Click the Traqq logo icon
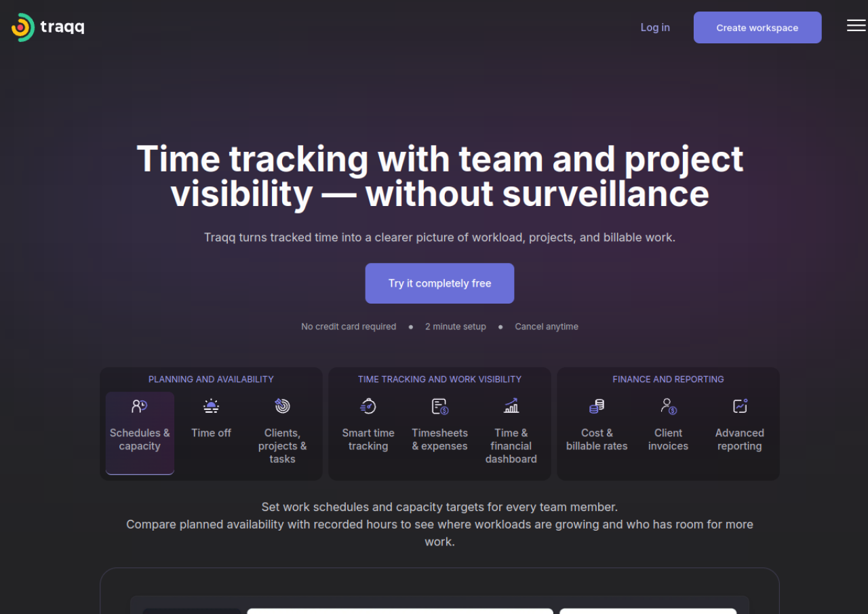The width and height of the screenshot is (868, 614). point(23,27)
